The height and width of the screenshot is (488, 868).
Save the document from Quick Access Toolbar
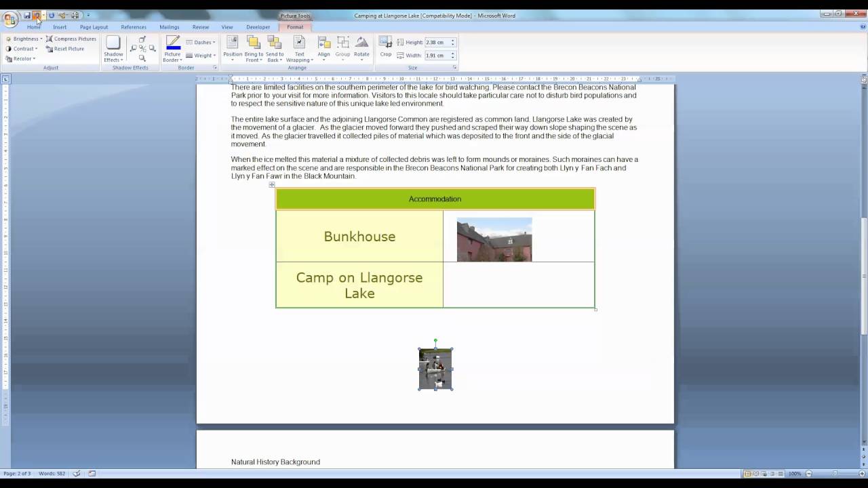tap(27, 16)
